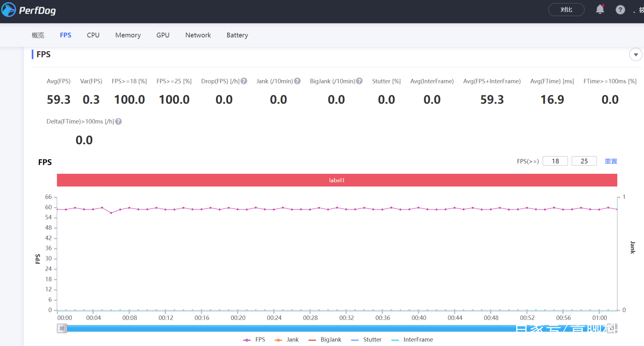Open the notifications bell
The width and height of the screenshot is (644, 346).
pyautogui.click(x=600, y=10)
